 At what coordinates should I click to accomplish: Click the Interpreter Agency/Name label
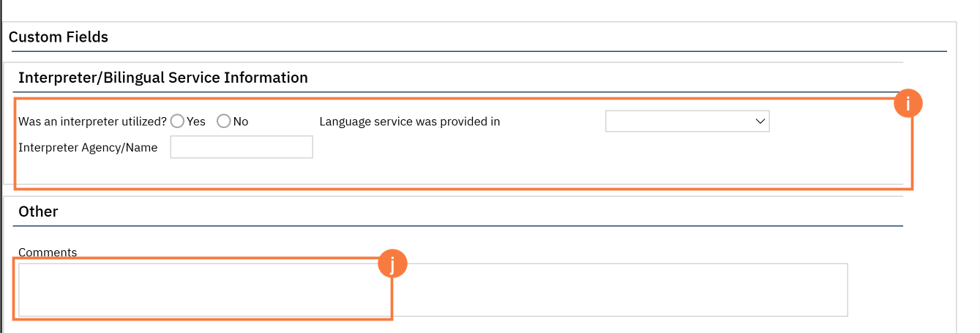coord(88,147)
